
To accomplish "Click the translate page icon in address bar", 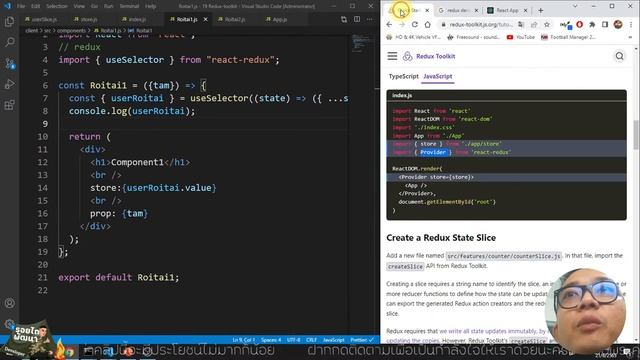I will tap(521, 24).
